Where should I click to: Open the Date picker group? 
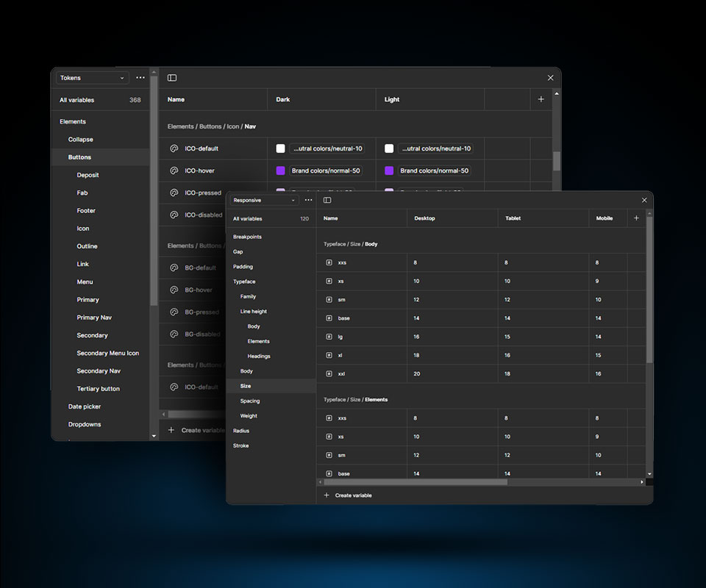point(85,406)
